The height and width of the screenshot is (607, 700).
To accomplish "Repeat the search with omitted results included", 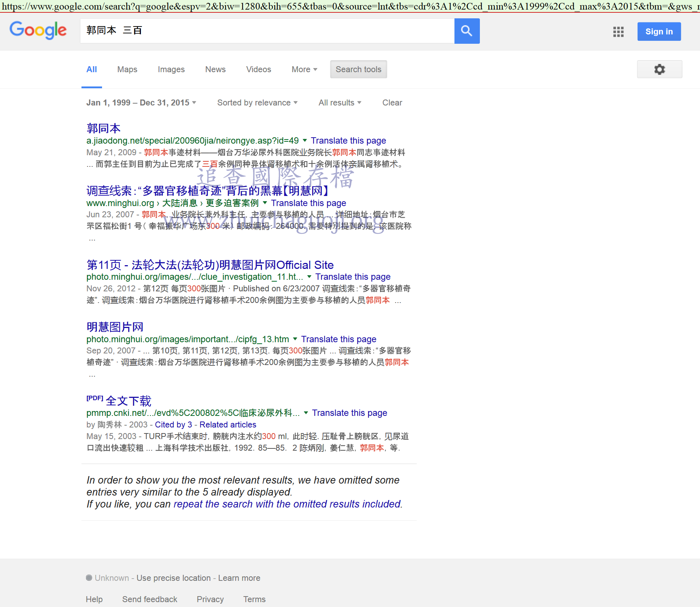I will click(x=287, y=504).
